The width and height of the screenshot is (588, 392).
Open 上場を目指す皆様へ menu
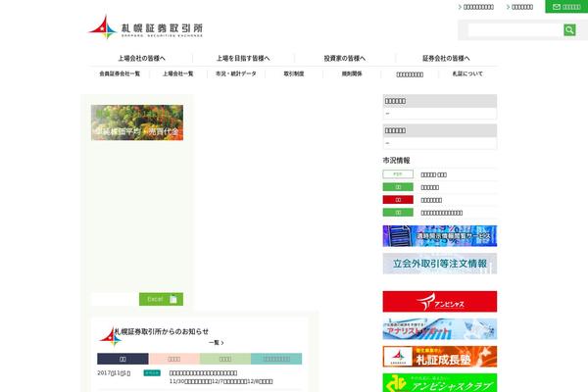click(243, 58)
